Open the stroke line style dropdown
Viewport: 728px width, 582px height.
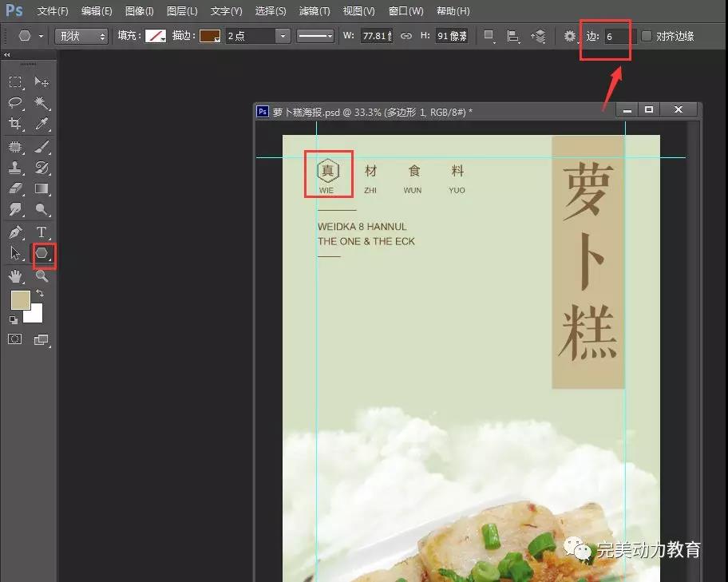pyautogui.click(x=315, y=37)
